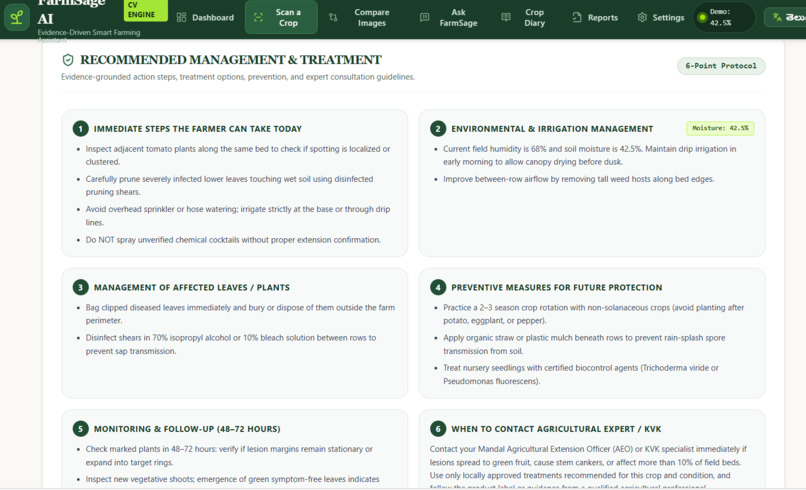The width and height of the screenshot is (806, 490).
Task: Click the 'When to Contact Agricultural Expert / KVK' heading
Action: click(x=556, y=429)
